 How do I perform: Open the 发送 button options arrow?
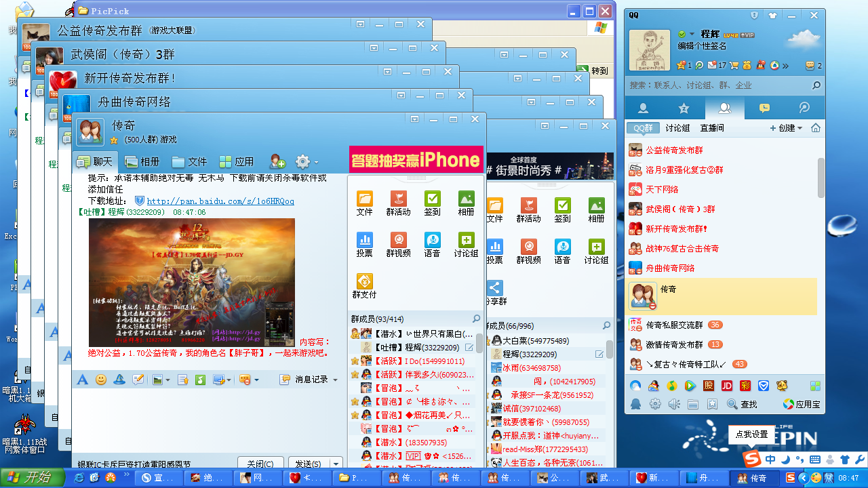(335, 464)
